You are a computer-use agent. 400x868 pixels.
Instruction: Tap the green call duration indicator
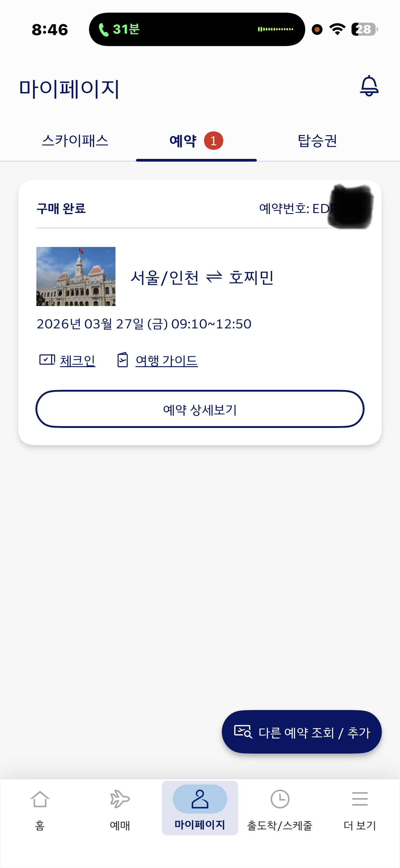pyautogui.click(x=119, y=29)
